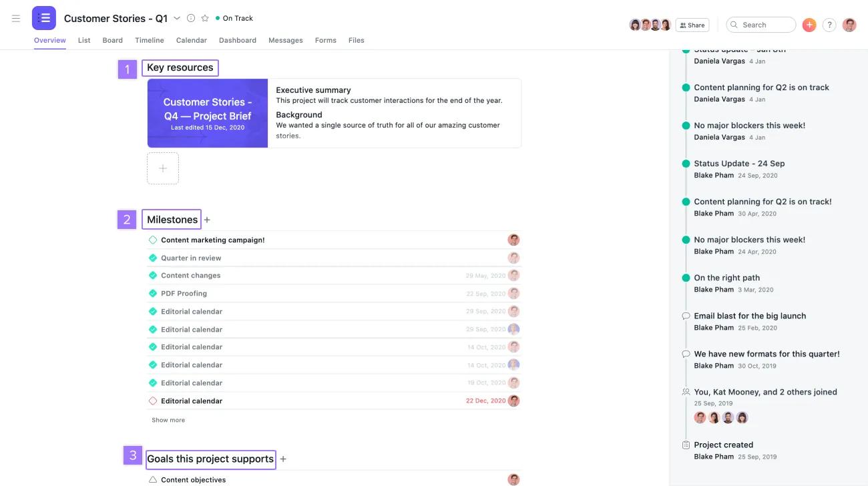Viewport: 868px width, 486px height.
Task: Star the Customer Stories project
Action: click(x=205, y=18)
